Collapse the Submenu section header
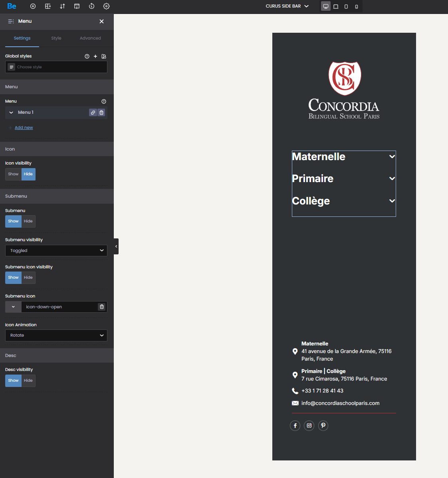Screen dimensions: 448x478 pos(57,196)
